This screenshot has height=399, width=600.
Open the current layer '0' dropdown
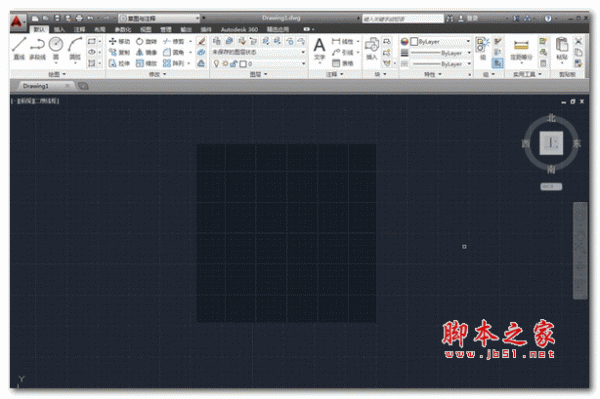click(259, 64)
